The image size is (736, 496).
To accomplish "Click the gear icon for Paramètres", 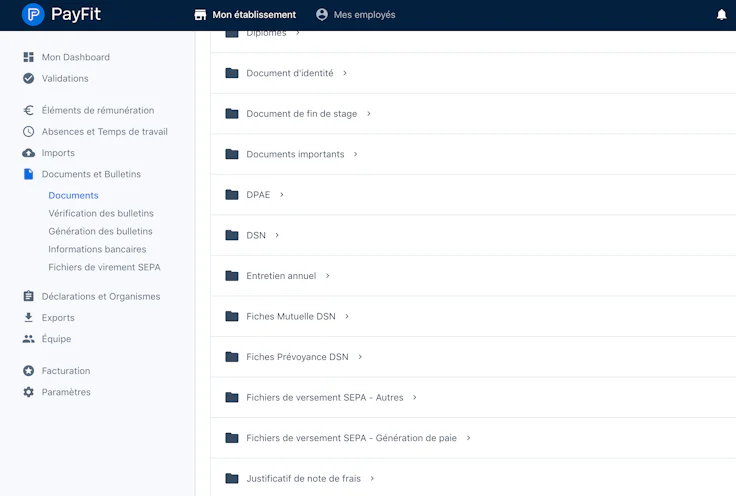I will [x=29, y=392].
